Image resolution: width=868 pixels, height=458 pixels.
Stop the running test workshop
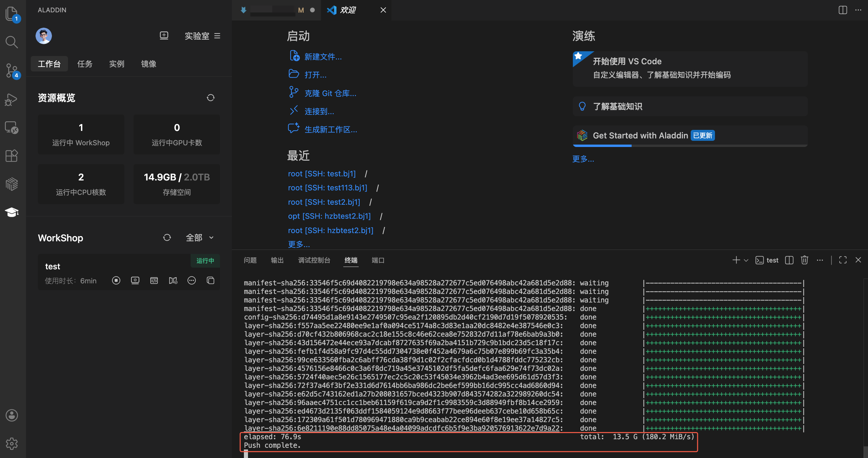(x=116, y=281)
